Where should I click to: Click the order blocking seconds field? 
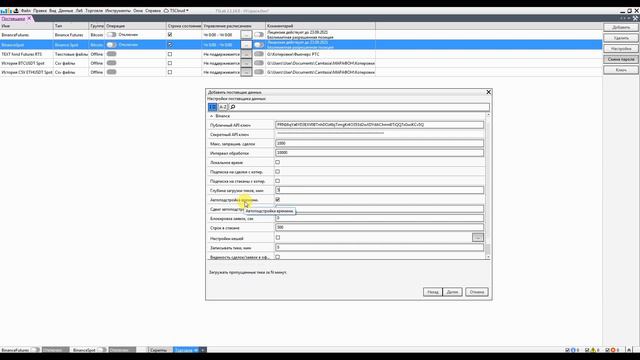[x=380, y=218]
